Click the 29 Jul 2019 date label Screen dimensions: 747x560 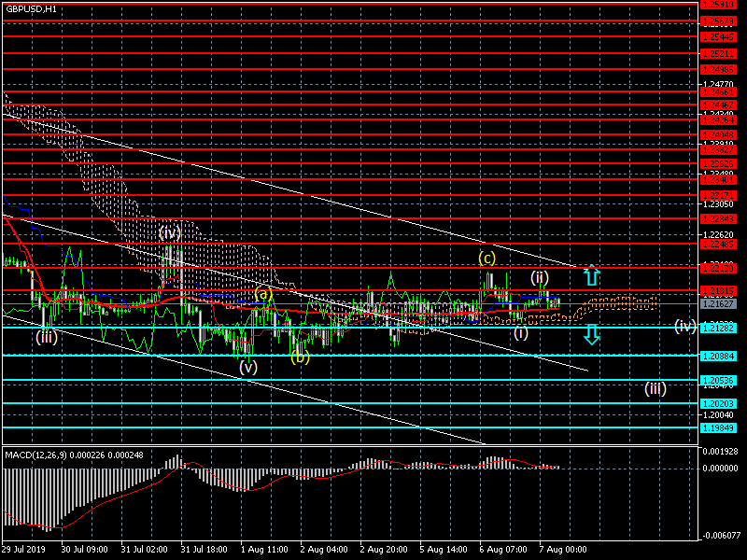23,551
